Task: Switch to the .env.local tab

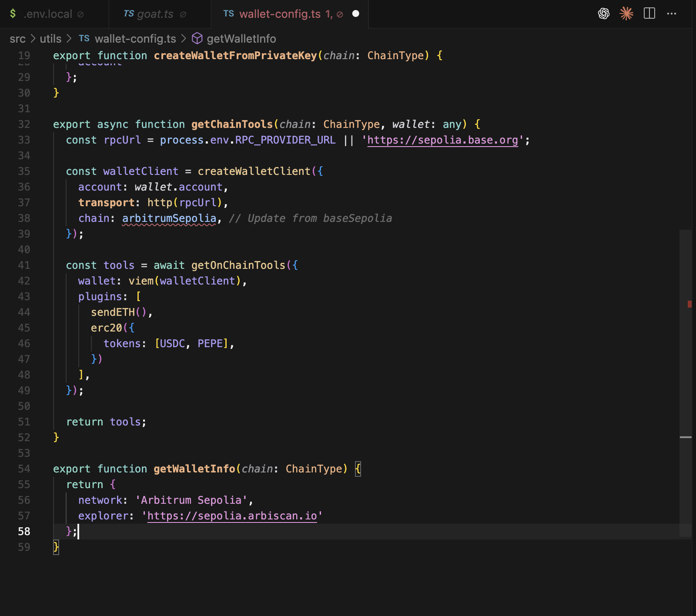Action: coord(48,13)
